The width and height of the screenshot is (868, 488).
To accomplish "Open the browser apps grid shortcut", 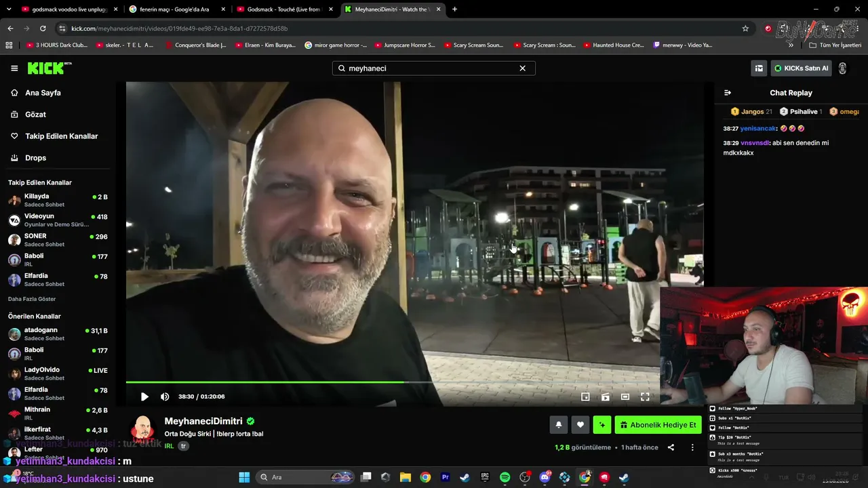I will pos(9,45).
